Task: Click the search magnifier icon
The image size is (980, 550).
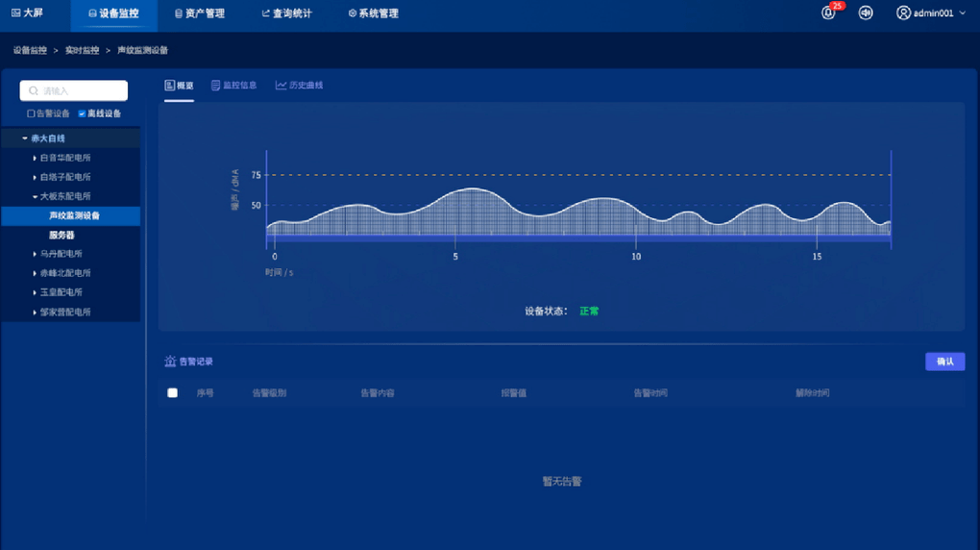Action: coord(34,90)
